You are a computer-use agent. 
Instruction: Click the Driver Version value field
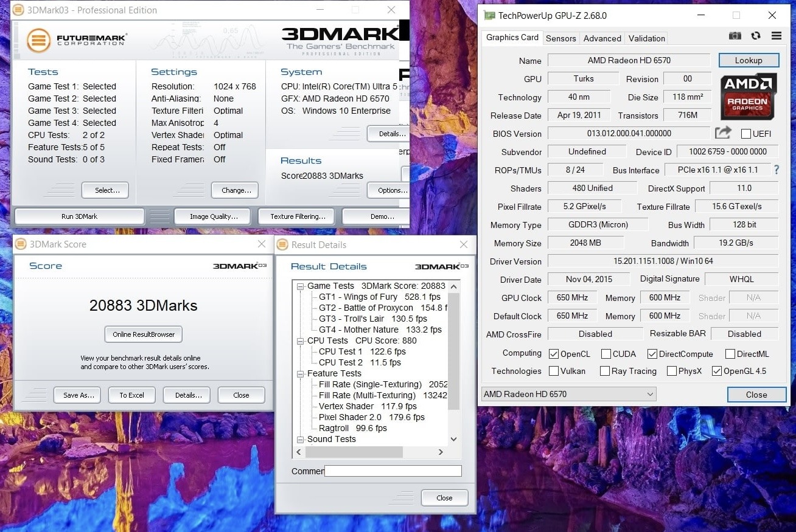(x=663, y=261)
